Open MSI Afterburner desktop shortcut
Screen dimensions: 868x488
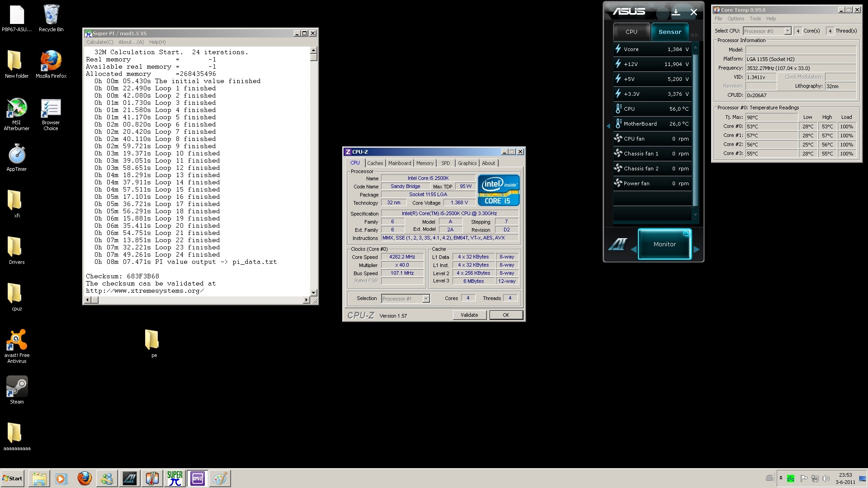tap(17, 108)
